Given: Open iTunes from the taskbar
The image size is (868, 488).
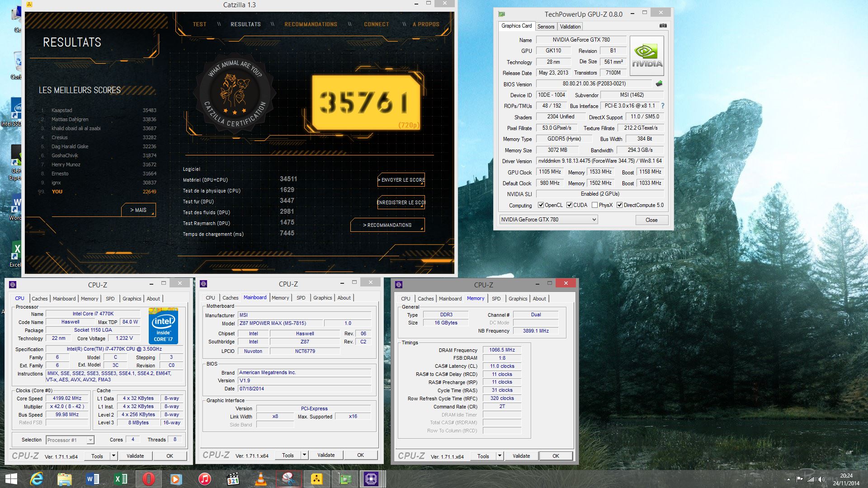Looking at the screenshot, I should 205,479.
